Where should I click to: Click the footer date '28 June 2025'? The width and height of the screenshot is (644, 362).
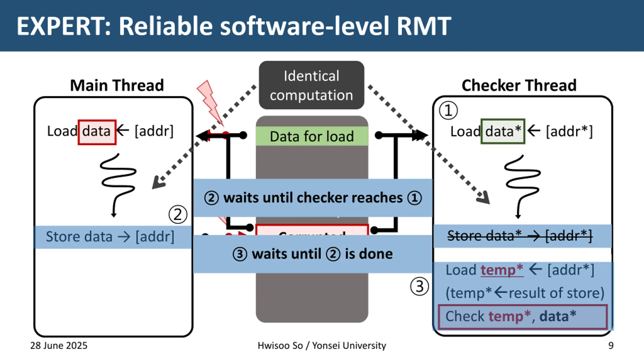pos(59,346)
